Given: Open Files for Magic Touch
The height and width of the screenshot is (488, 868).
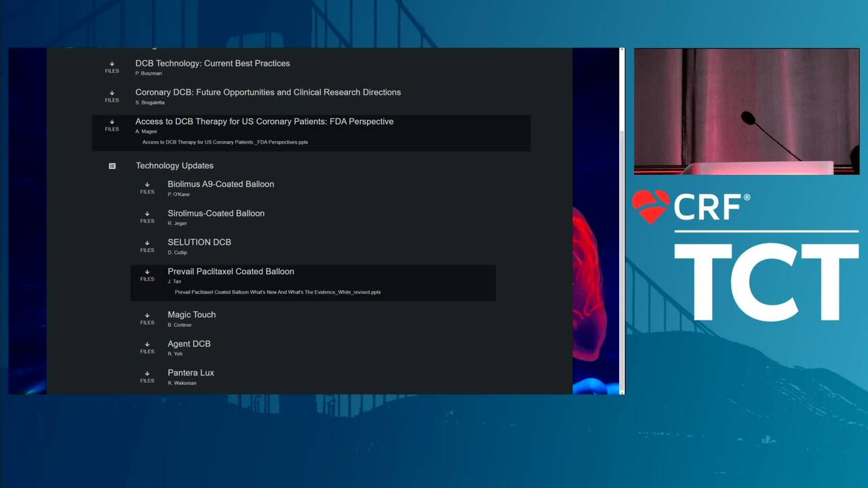Looking at the screenshot, I should tap(147, 319).
